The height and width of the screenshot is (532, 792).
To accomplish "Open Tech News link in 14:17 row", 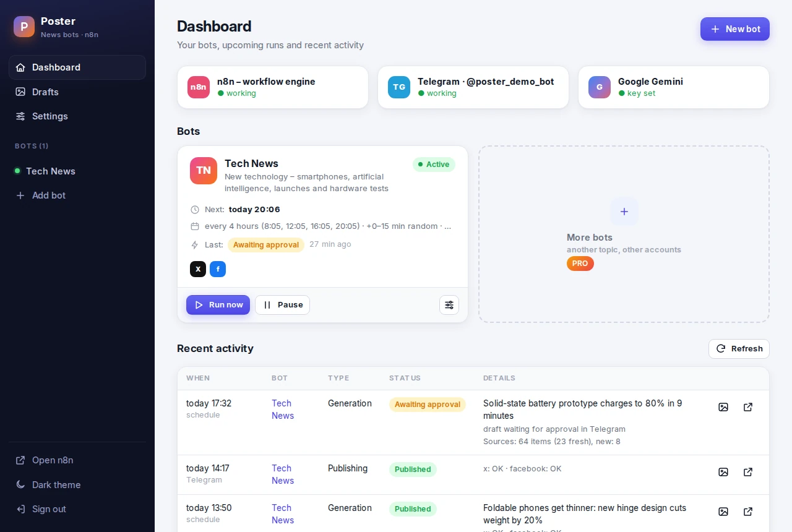I will pyautogui.click(x=282, y=474).
